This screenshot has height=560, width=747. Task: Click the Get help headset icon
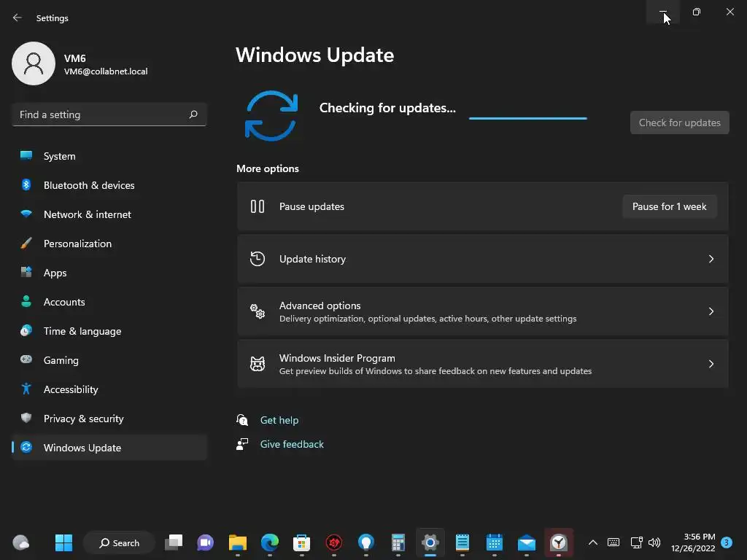pyautogui.click(x=242, y=420)
